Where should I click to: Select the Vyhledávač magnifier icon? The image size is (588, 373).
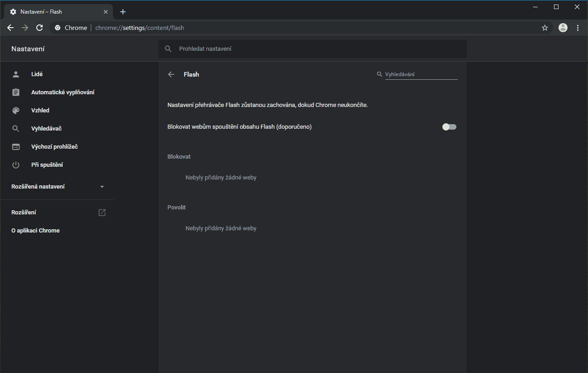[16, 128]
